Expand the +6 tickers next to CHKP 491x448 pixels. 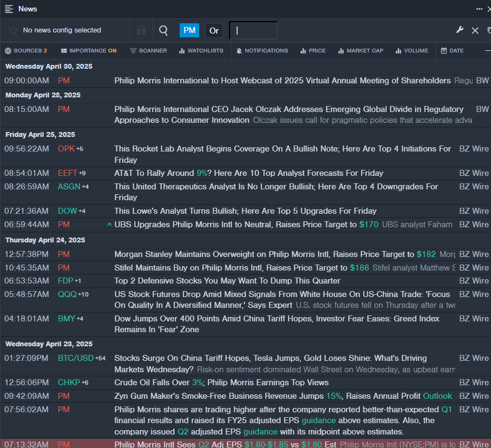tap(85, 383)
